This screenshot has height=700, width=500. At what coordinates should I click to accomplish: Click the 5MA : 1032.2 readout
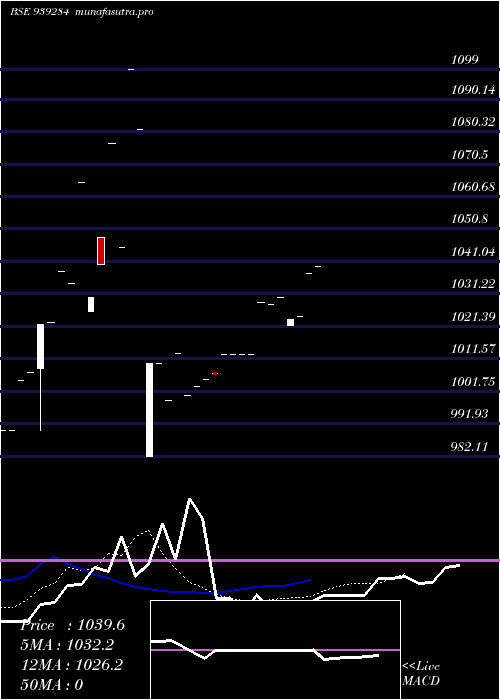[67, 645]
